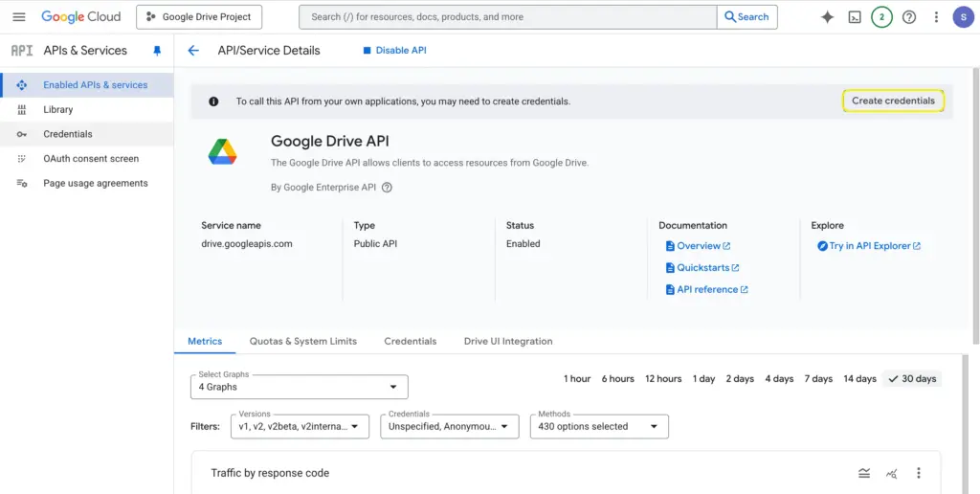
Task: Click the Gemini AI sparkle icon
Action: pyautogui.click(x=827, y=17)
